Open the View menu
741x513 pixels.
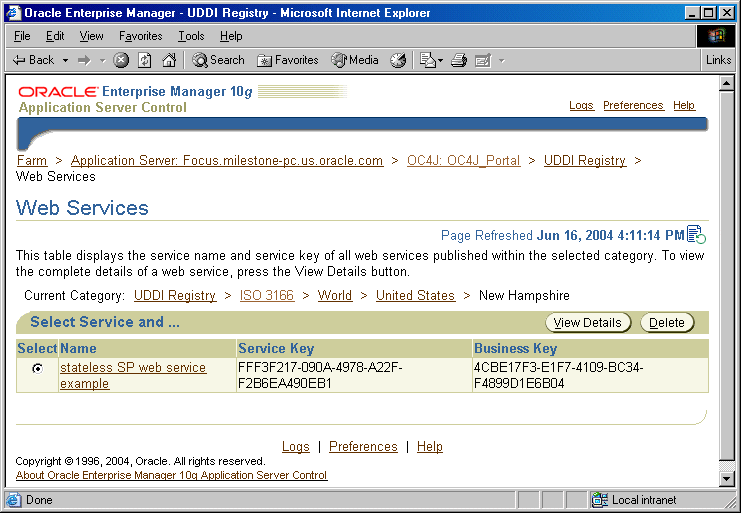click(91, 36)
